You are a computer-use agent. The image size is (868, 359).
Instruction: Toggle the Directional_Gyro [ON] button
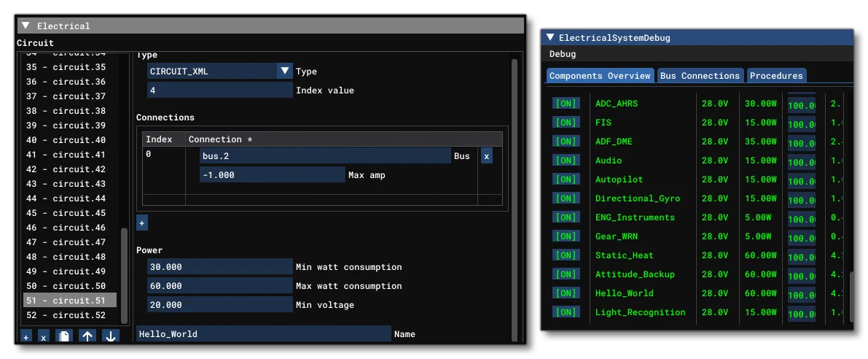point(566,198)
